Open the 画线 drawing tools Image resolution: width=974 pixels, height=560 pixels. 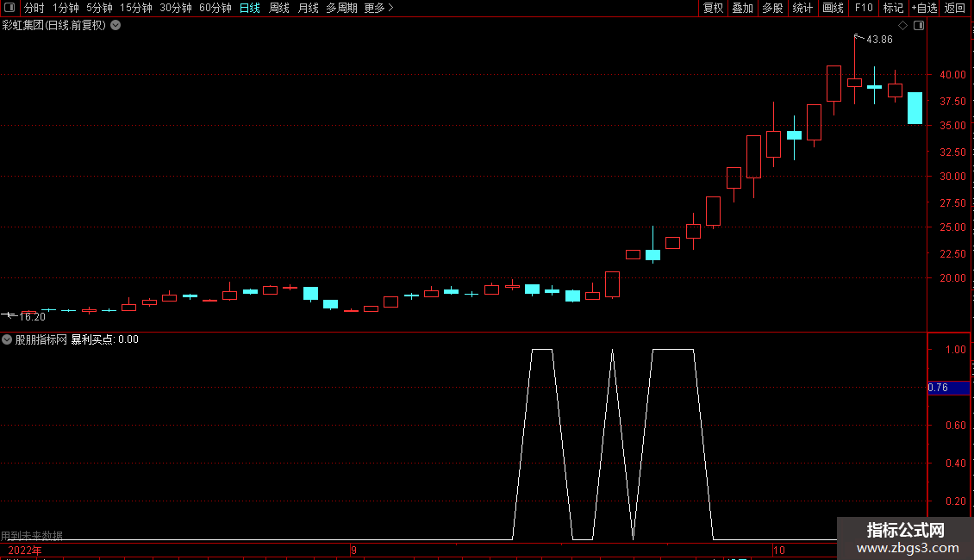pos(833,8)
